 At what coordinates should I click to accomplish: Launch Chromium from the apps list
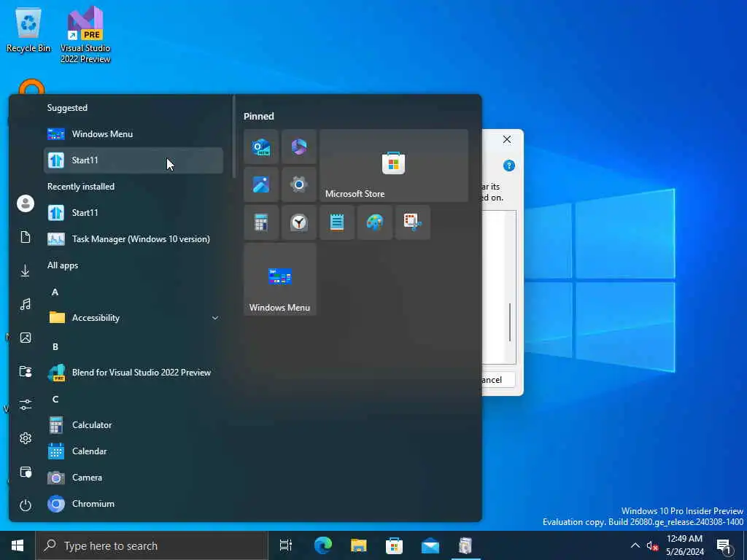click(x=133, y=503)
